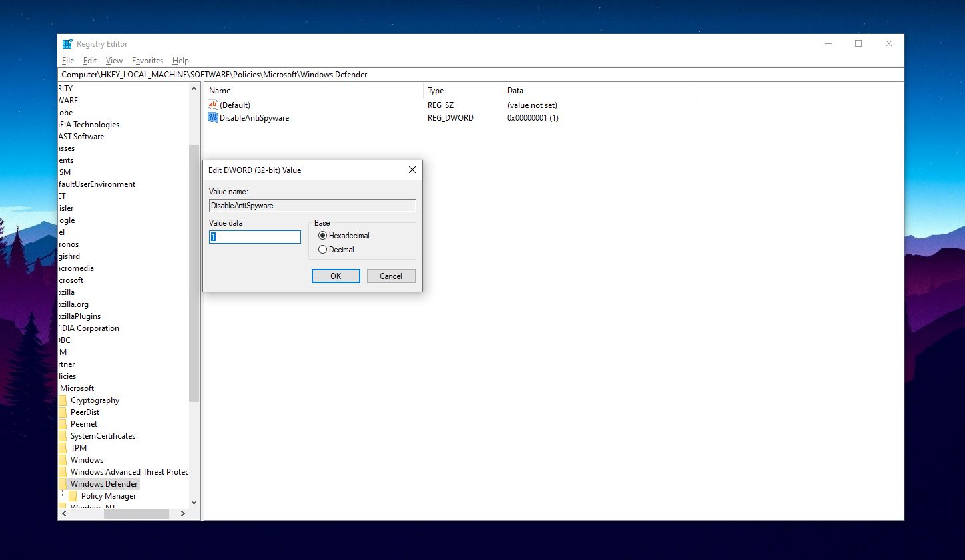The image size is (965, 560).
Task: Cancel the Edit DWORD dialog
Action: (391, 276)
